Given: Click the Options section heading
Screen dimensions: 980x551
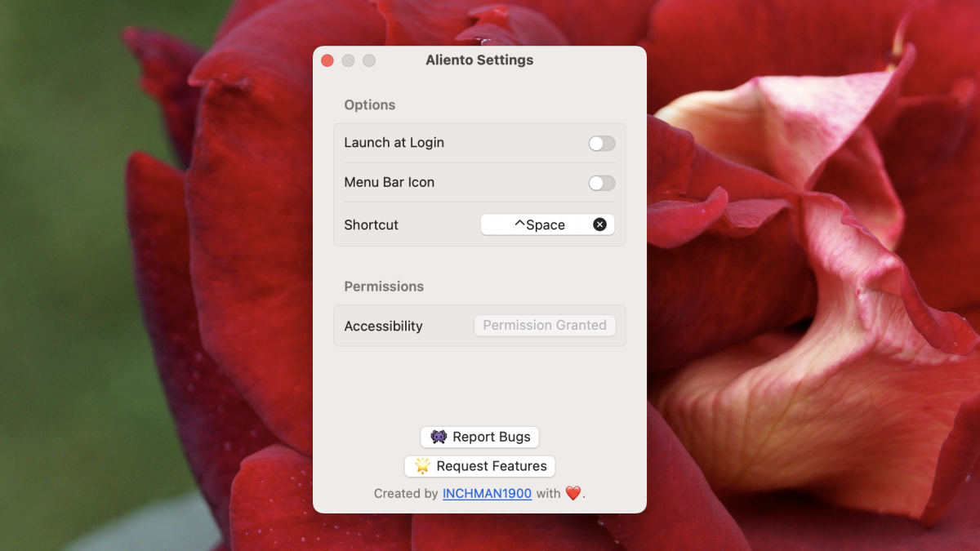Looking at the screenshot, I should click(x=369, y=104).
